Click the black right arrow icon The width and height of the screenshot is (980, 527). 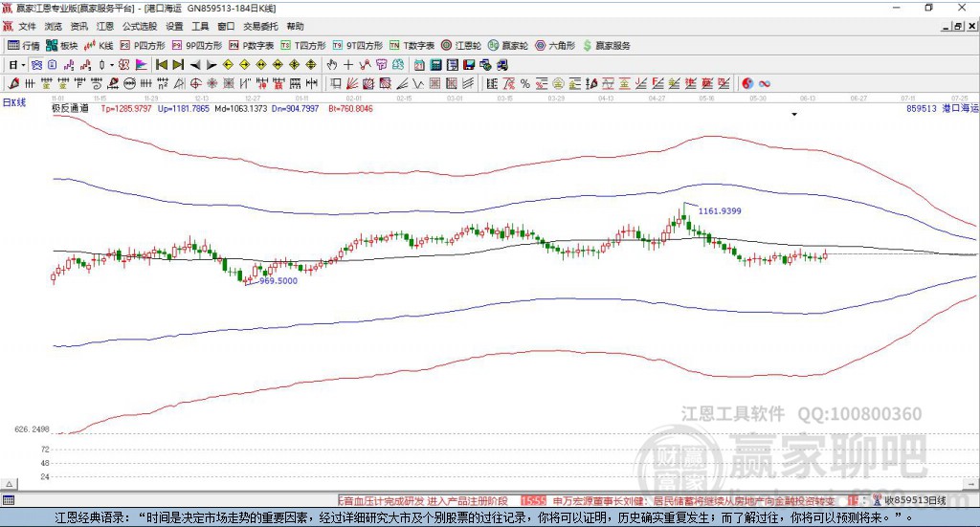[212, 65]
